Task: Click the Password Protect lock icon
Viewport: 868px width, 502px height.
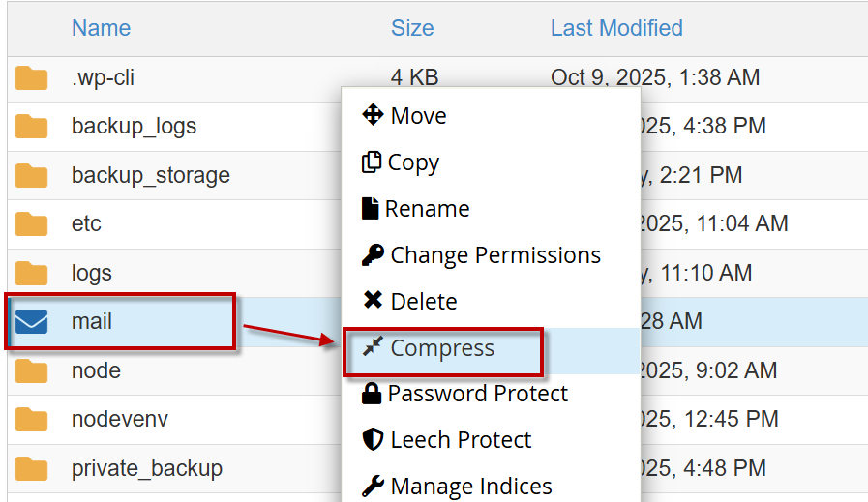Action: pyautogui.click(x=372, y=394)
